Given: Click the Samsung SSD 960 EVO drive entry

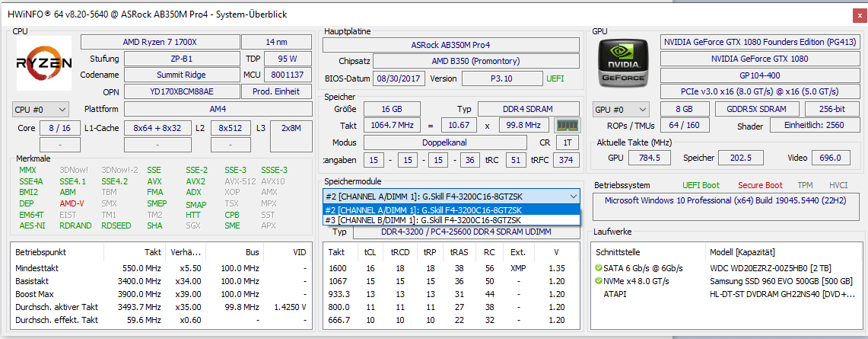Looking at the screenshot, I should 781,281.
